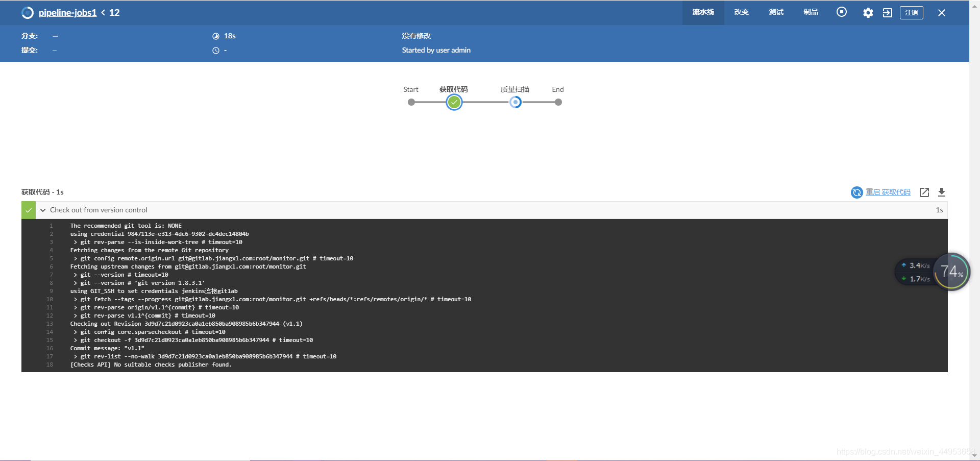The width and height of the screenshot is (980, 461).
Task: Select the 质量扫描 stage node
Action: (x=516, y=102)
